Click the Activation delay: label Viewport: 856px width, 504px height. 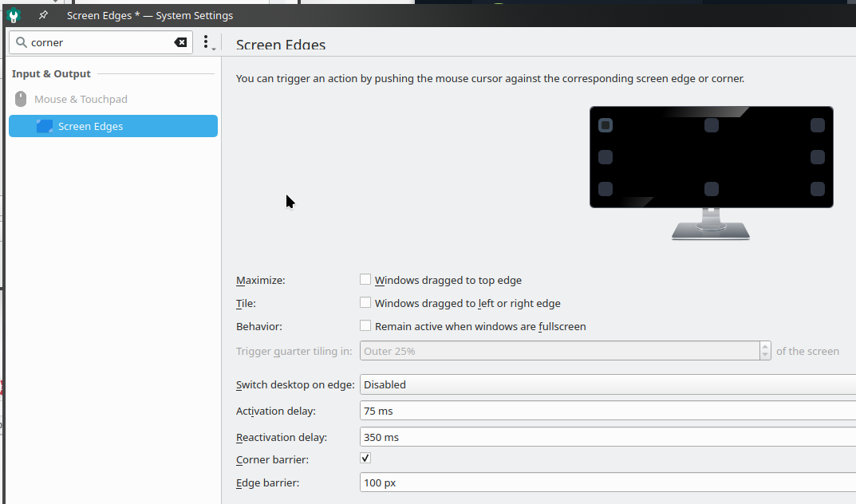tap(276, 411)
